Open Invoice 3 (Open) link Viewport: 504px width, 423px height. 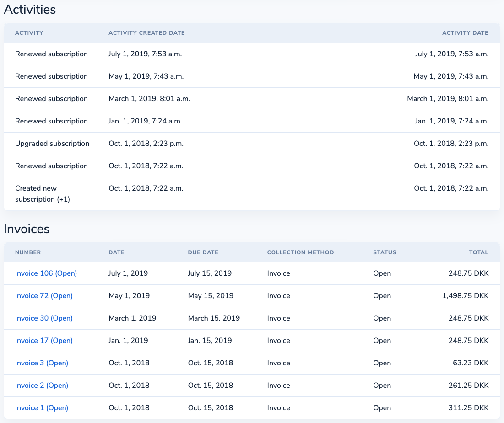42,363
